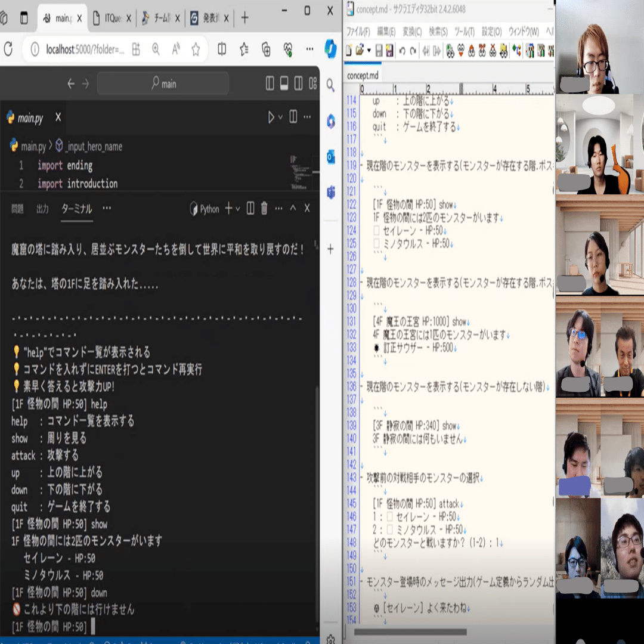This screenshot has width=644, height=644.
Task: Open Edge browser essentials heart icon
Action: (288, 49)
